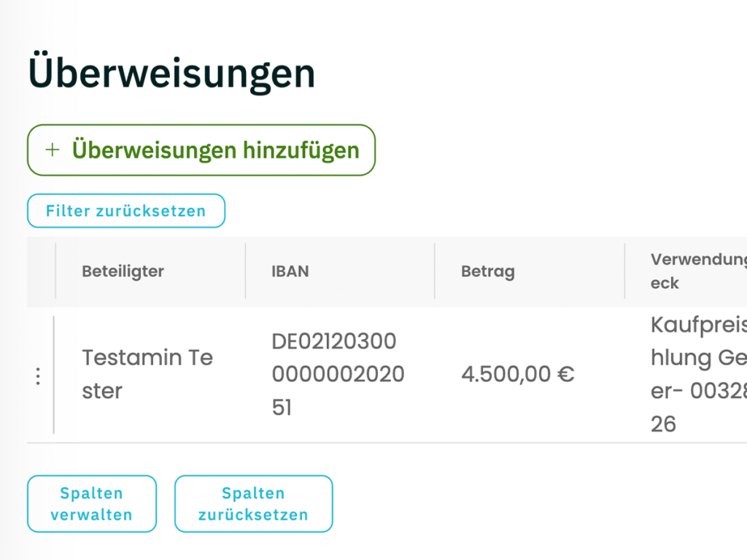Click the kebab icon beside Testamin Tester
Viewport: 747px width, 560px height.
pos(38,376)
